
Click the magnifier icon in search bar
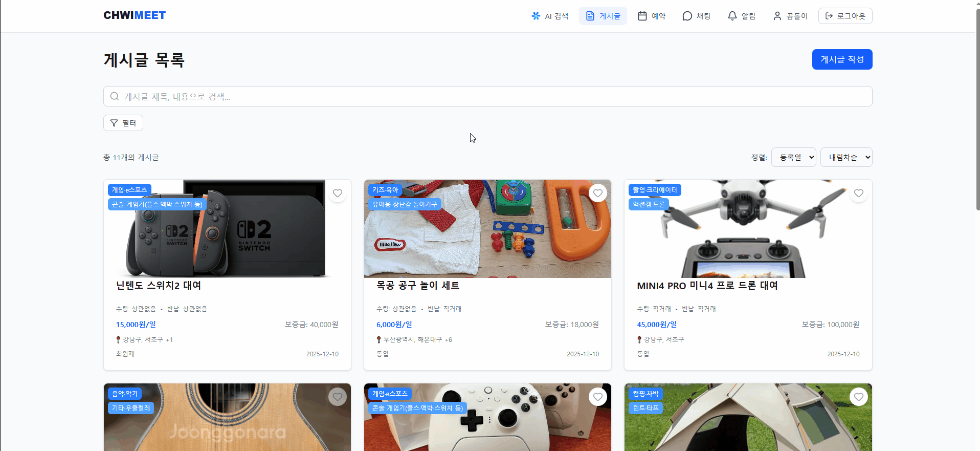click(115, 96)
